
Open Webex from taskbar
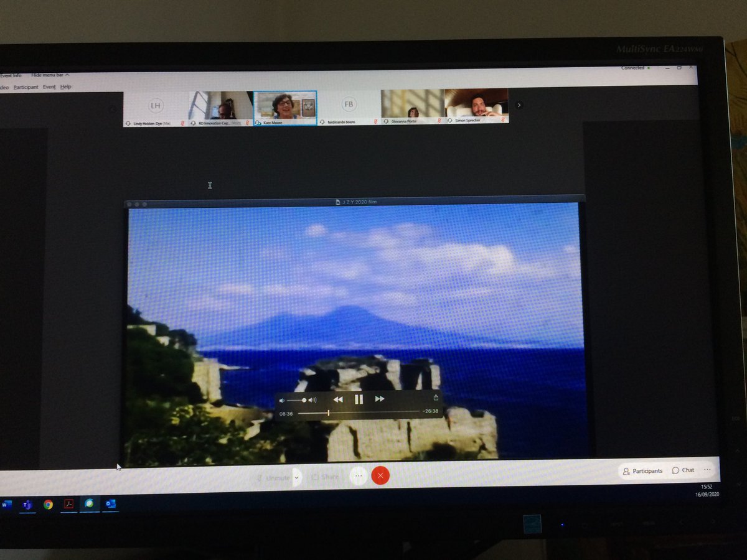point(90,503)
